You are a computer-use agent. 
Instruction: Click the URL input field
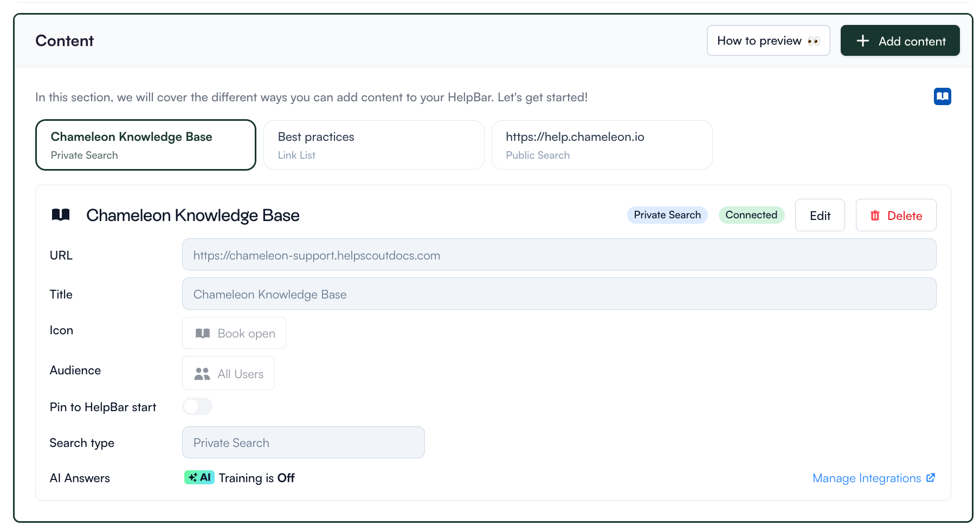point(559,255)
